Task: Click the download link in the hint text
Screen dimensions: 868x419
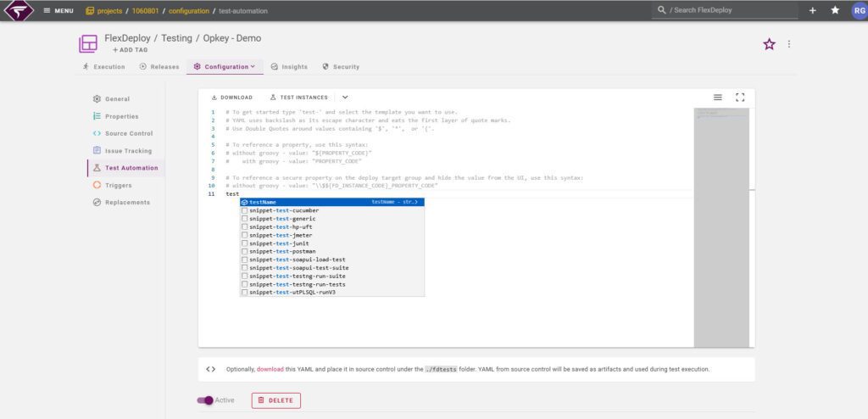Action: 270,369
